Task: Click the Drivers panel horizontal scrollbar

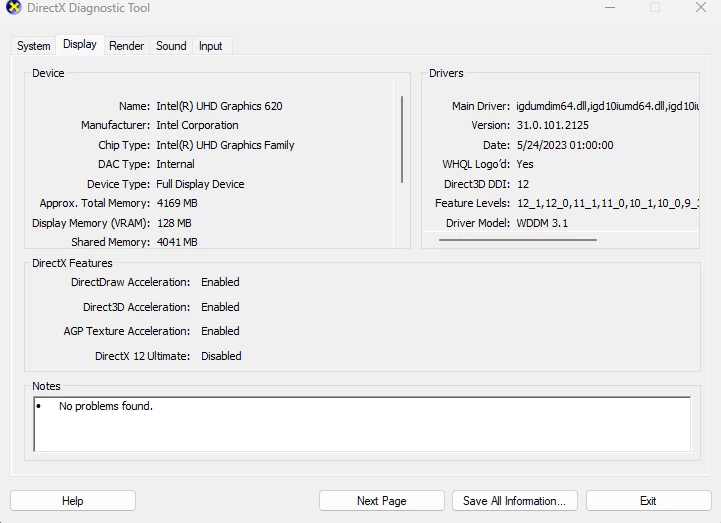Action: pos(518,240)
